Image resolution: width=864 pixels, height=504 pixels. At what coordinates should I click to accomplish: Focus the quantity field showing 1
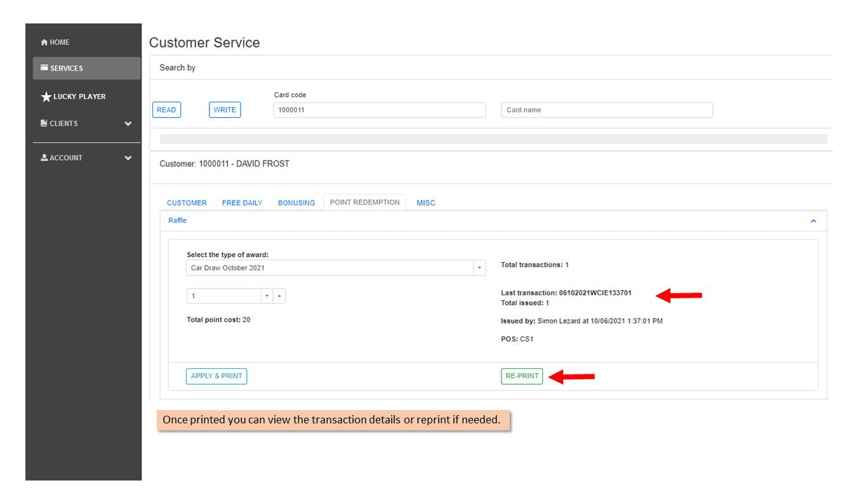[224, 296]
